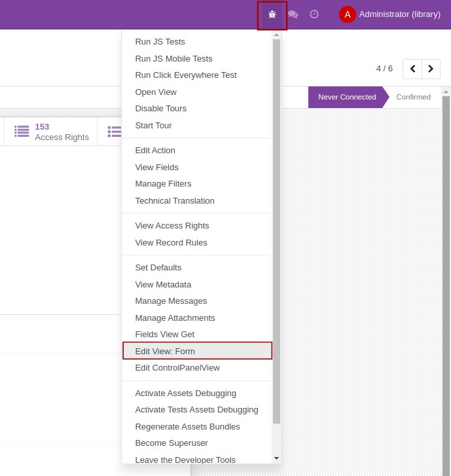Open View Metadata from the debug menu
451x476 pixels.
[x=163, y=285]
